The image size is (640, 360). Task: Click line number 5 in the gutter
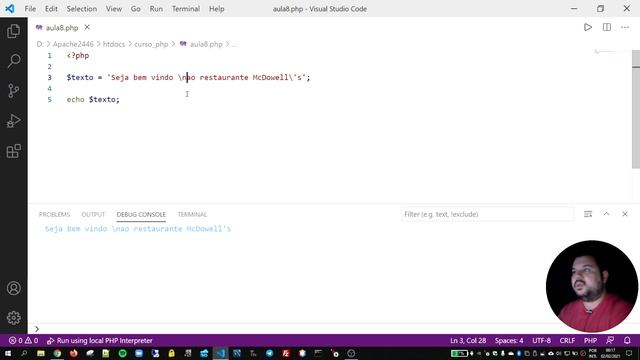point(49,99)
